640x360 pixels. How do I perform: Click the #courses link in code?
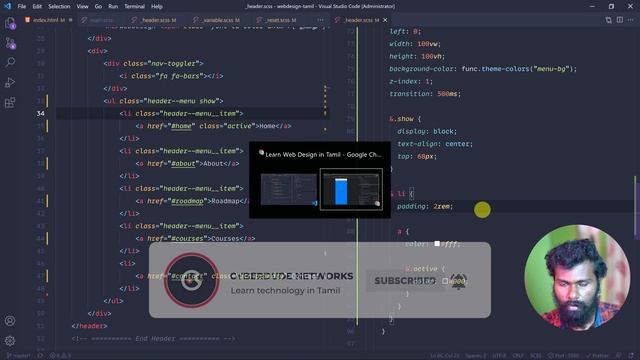[187, 239]
